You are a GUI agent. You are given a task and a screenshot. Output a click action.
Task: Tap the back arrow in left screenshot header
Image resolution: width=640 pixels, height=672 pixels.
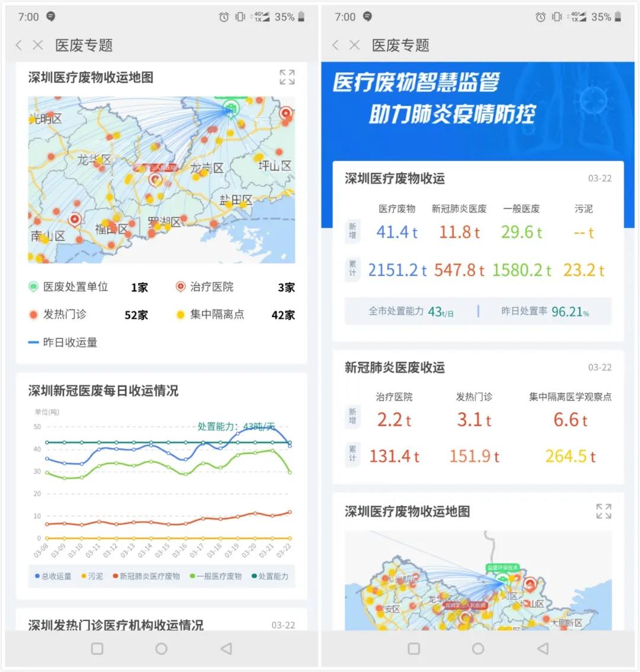(19, 45)
